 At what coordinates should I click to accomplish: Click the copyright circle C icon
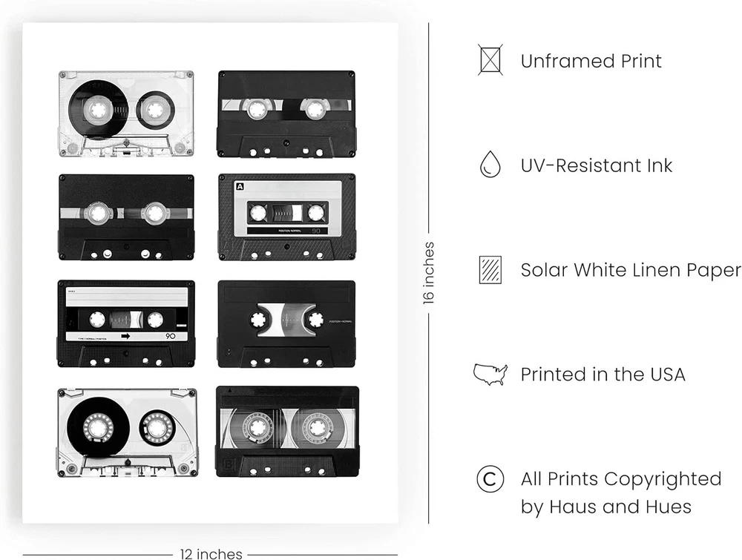pos(490,479)
